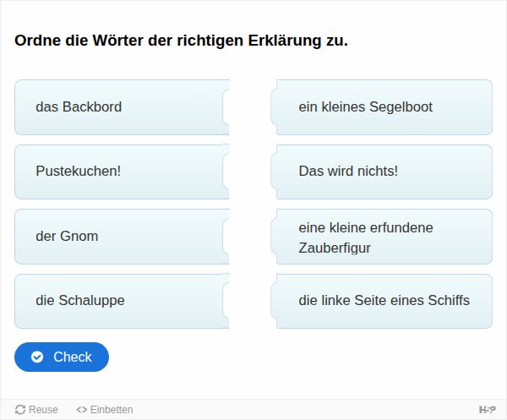Choose 'die linke Seite eines Schiffs' explanation
The height and width of the screenshot is (420, 507).
coord(382,301)
